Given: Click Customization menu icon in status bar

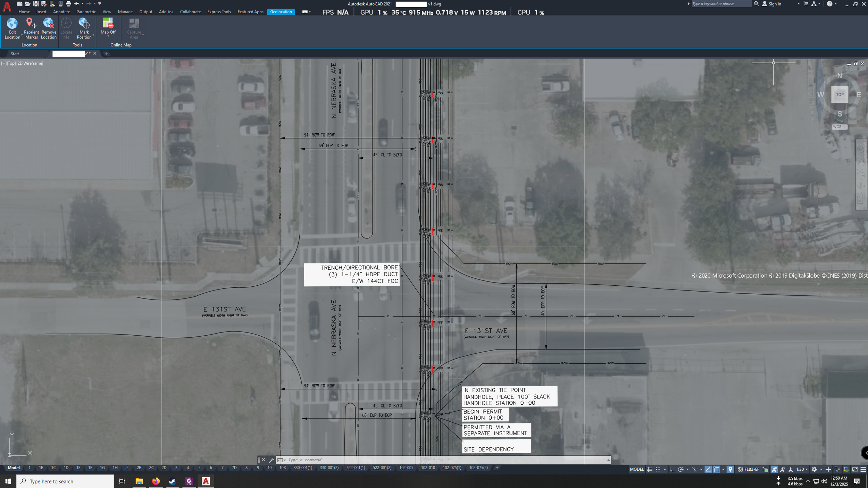Looking at the screenshot, I should (863, 469).
